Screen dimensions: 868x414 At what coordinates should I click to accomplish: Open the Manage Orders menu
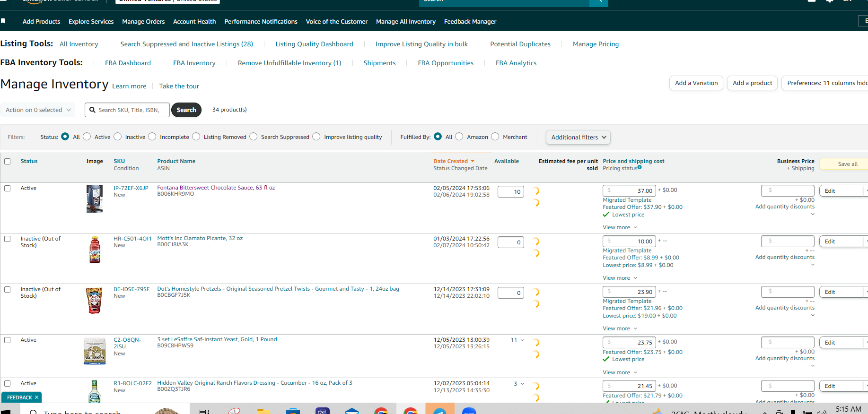pos(143,21)
